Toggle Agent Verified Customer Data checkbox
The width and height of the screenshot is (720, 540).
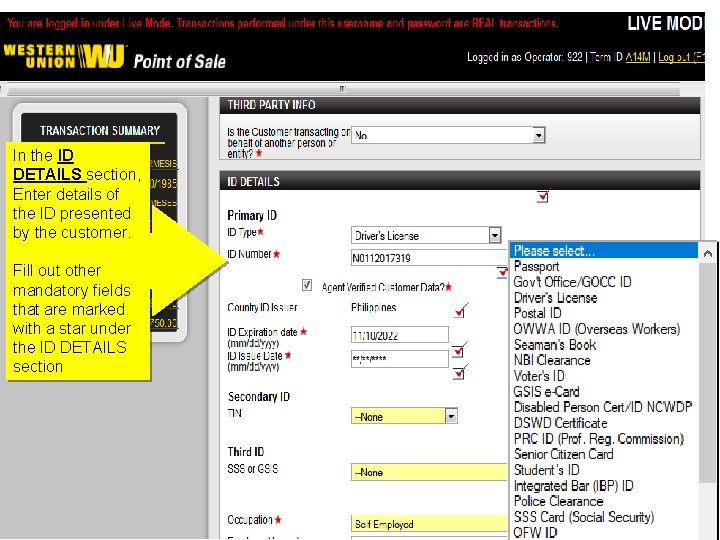[307, 286]
